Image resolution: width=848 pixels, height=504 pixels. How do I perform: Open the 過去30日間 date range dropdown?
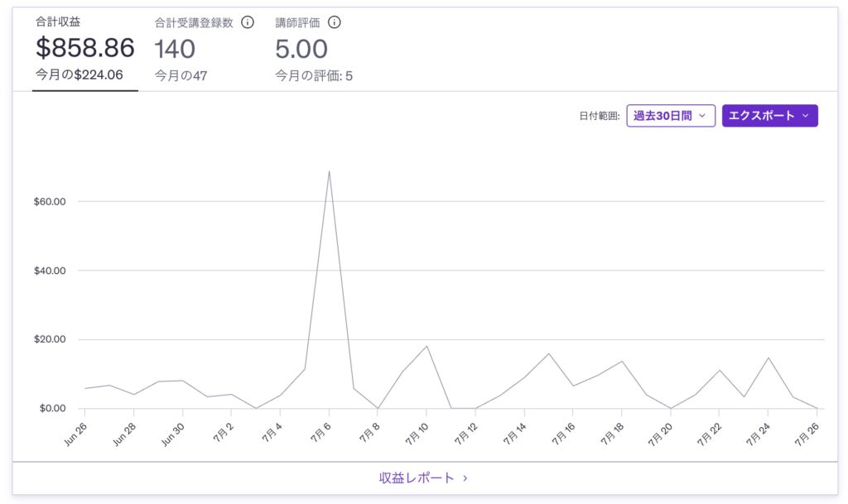pos(670,116)
